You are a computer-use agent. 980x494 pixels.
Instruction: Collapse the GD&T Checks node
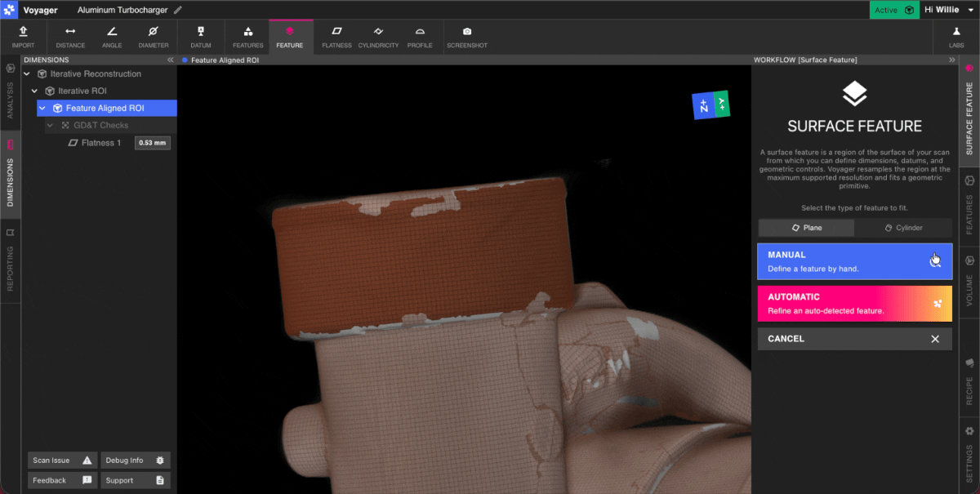pyautogui.click(x=50, y=125)
